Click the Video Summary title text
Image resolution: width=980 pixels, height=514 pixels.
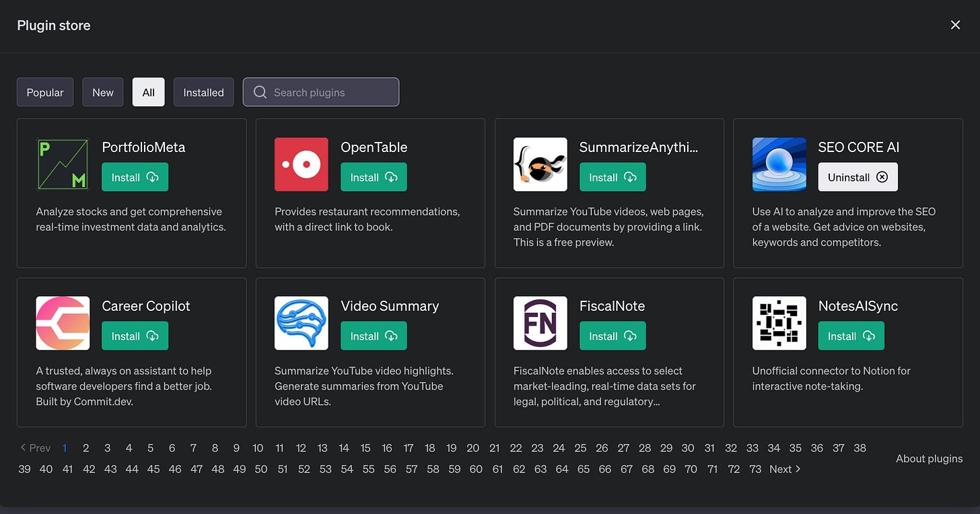point(390,305)
